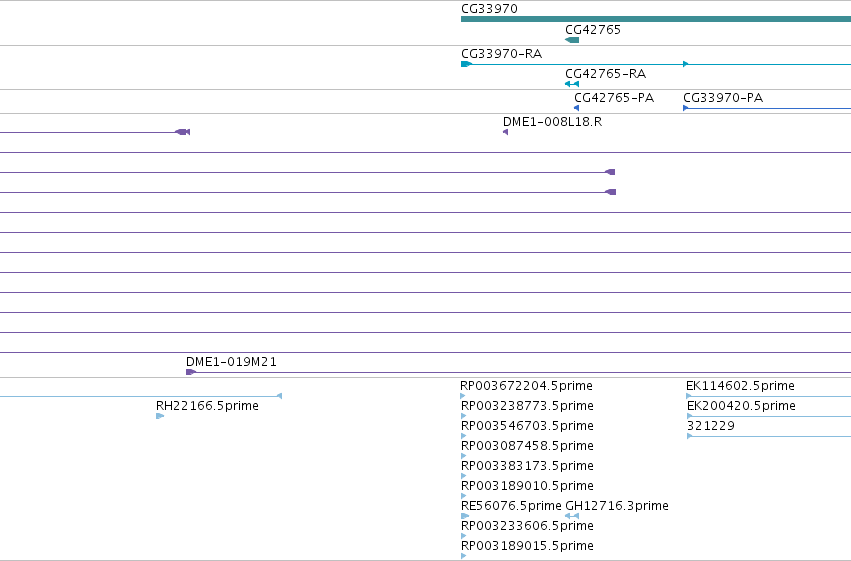This screenshot has height=561, width=851.
Task: Click the RP003233606.5prime label
Action: tap(527, 526)
